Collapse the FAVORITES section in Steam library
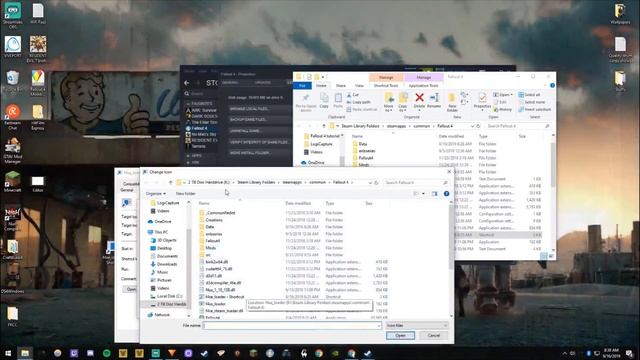Image resolution: width=640 pixels, height=360 pixels. (x=188, y=104)
